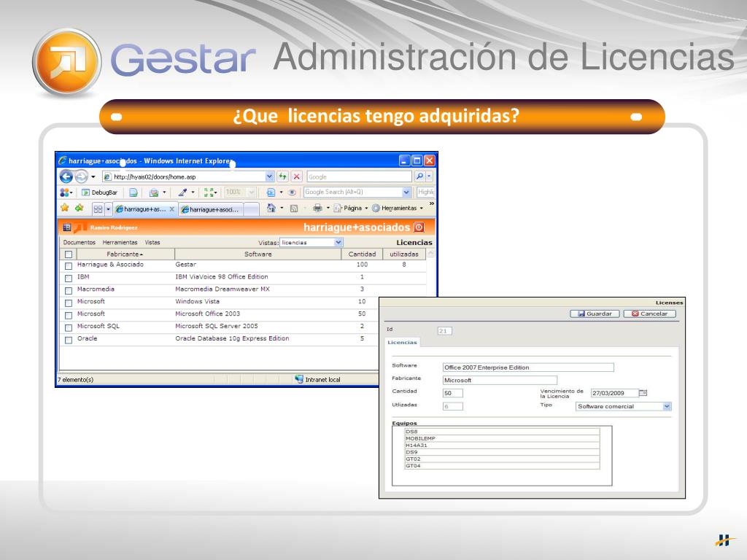
Task: Click the browser Forward arrow button
Action: tap(82, 176)
